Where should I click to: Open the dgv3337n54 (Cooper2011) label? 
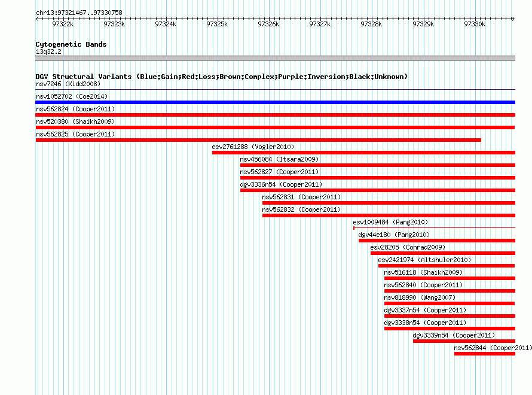[425, 310]
